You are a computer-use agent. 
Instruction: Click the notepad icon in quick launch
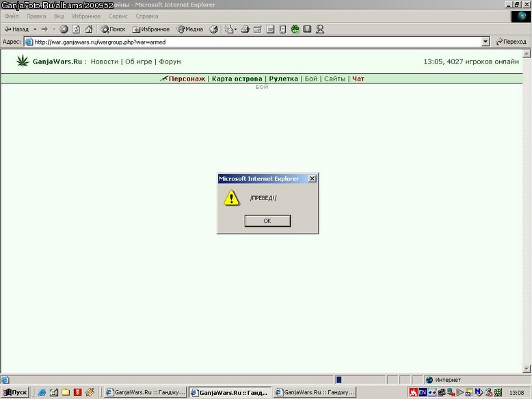53,392
